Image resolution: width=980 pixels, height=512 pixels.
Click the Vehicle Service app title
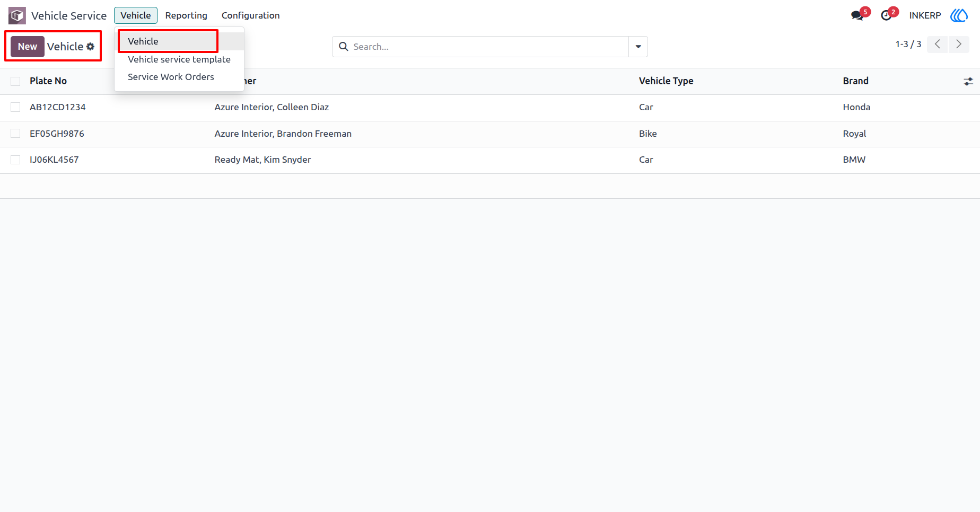point(69,15)
